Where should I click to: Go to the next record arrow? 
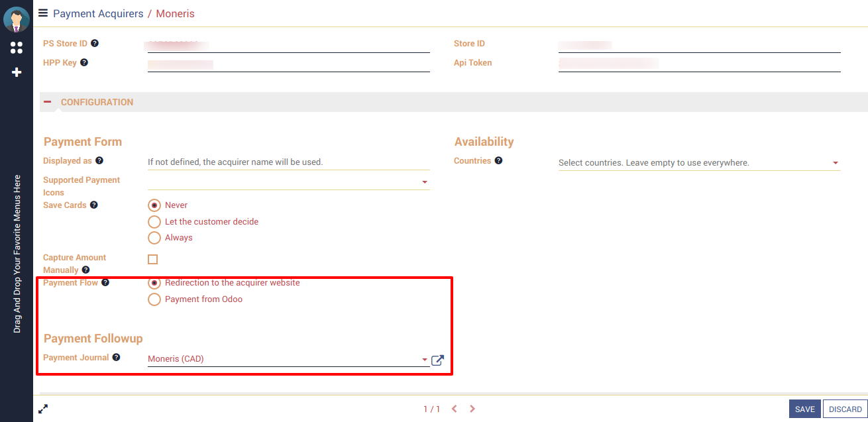[x=472, y=409]
